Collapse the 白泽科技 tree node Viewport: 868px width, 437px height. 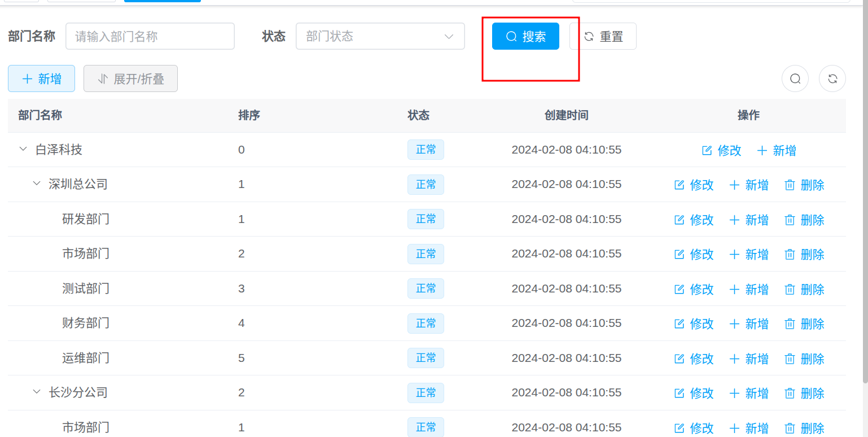(23, 150)
